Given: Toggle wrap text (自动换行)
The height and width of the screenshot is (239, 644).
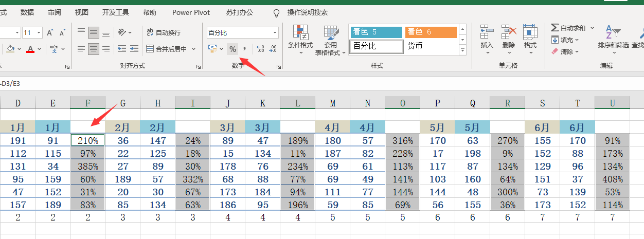Looking at the screenshot, I should point(164,32).
